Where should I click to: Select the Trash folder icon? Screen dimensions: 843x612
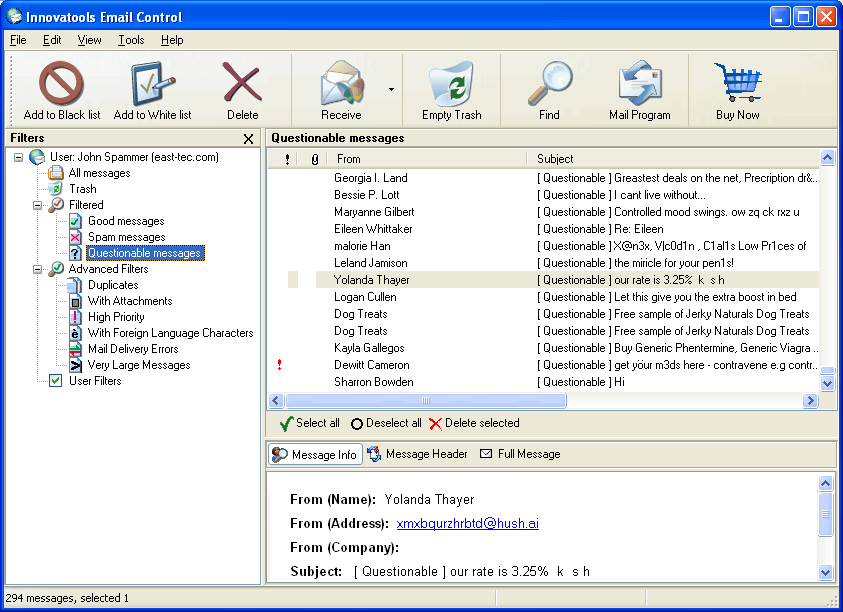pos(55,189)
